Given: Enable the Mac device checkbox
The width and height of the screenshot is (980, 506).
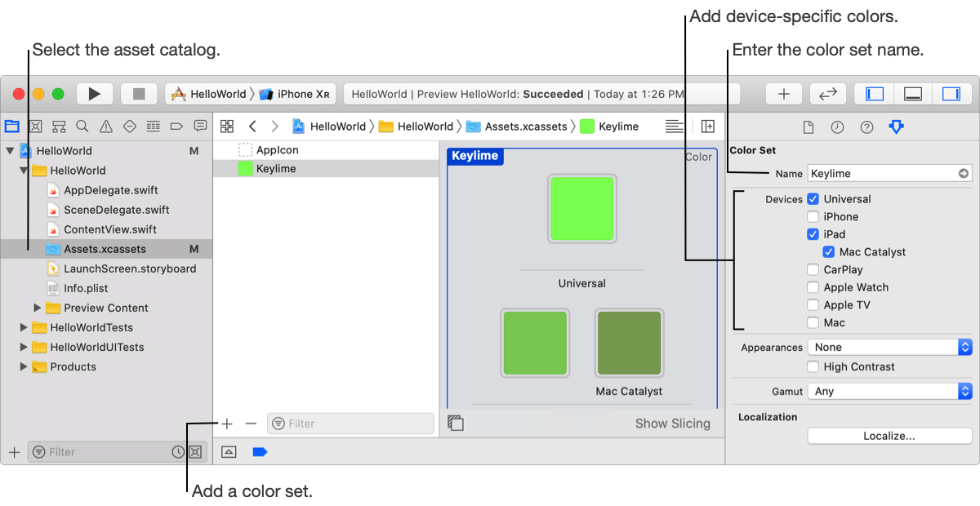Looking at the screenshot, I should [813, 322].
